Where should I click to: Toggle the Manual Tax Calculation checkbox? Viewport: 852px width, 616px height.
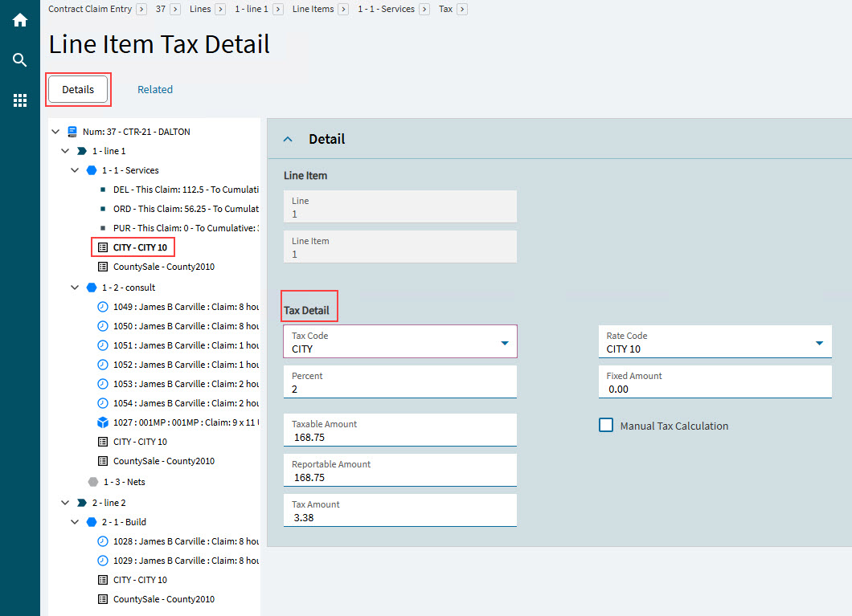(x=606, y=425)
